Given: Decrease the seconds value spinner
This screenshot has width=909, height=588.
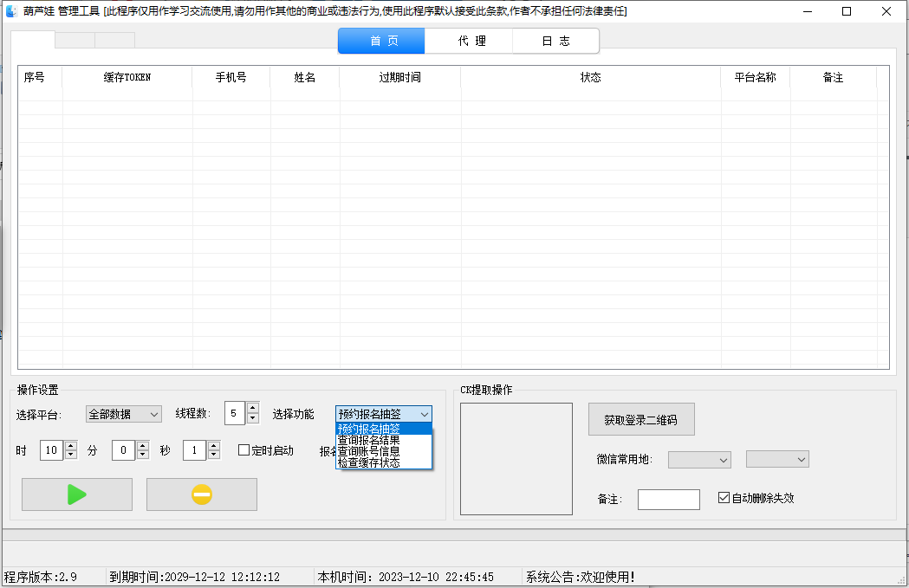Looking at the screenshot, I should click(x=213, y=455).
